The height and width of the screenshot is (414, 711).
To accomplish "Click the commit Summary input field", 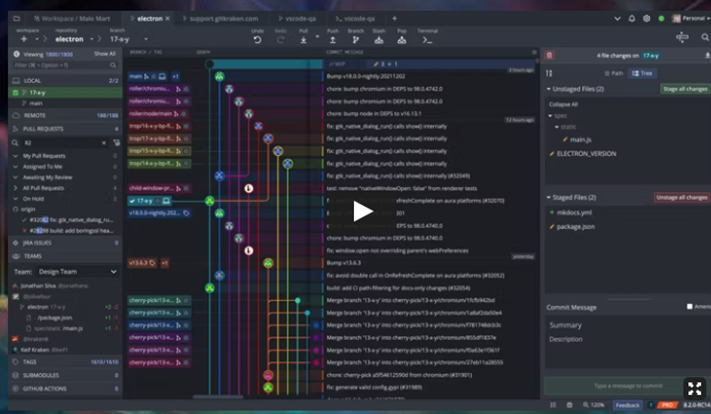I will click(628, 326).
